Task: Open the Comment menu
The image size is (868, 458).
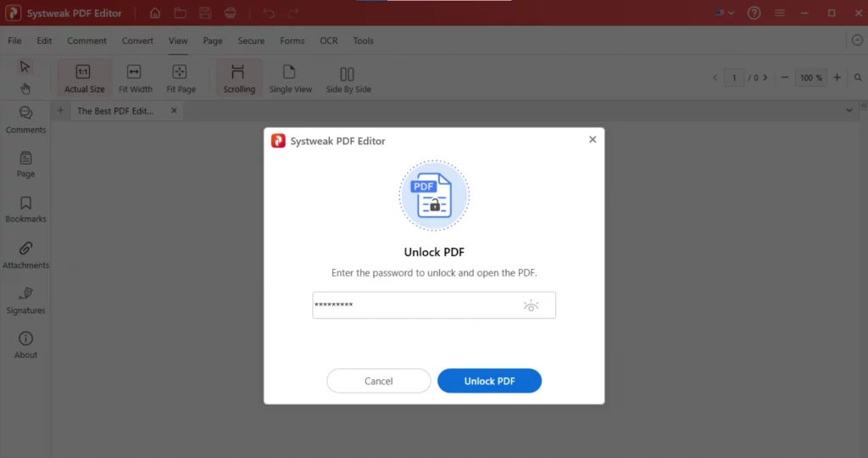Action: tap(87, 41)
